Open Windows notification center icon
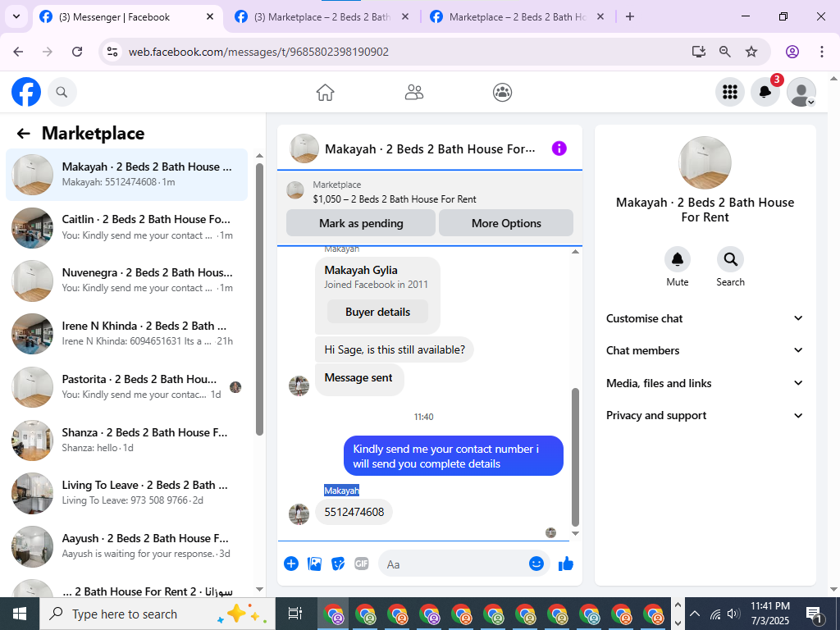Screen dimensions: 840x630 814,614
